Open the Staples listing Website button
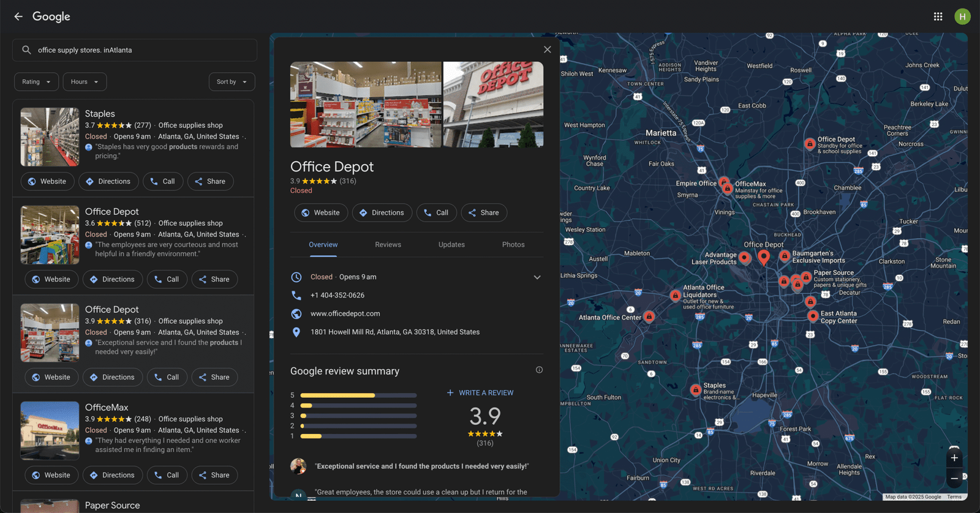Image resolution: width=980 pixels, height=513 pixels. [48, 181]
